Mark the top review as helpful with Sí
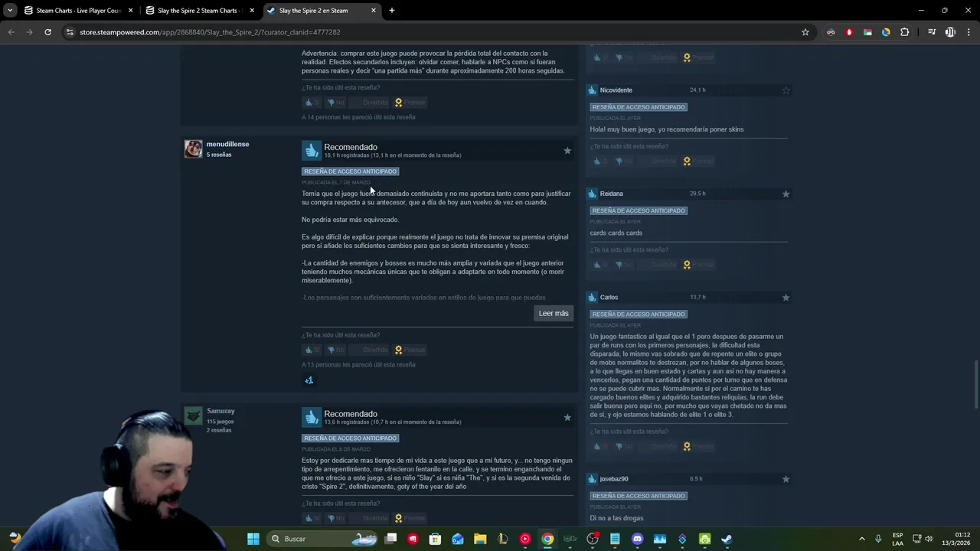Image resolution: width=980 pixels, height=551 pixels. coord(312,103)
